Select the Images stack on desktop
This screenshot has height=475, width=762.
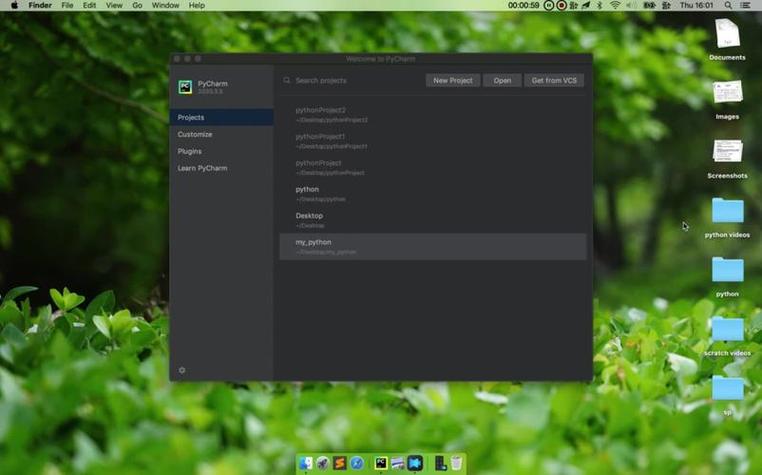point(727,92)
